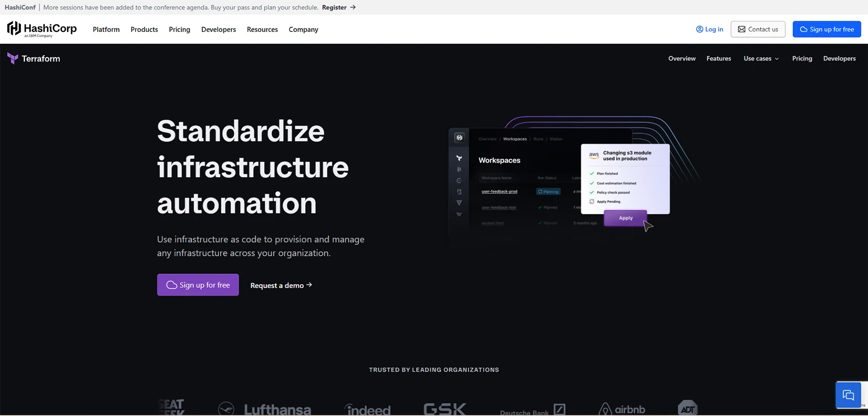
Task: Click arrow beside Request a demo
Action: [x=309, y=285]
